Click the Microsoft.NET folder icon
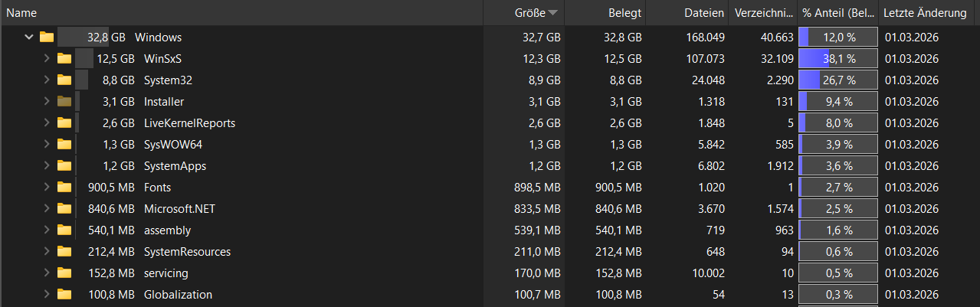 pyautogui.click(x=64, y=208)
